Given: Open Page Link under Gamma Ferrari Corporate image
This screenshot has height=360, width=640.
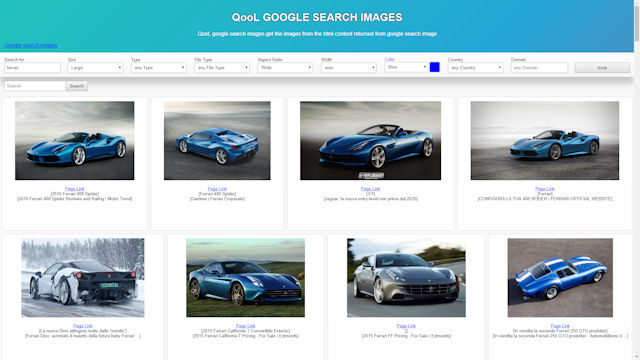Looking at the screenshot, I should [217, 189].
